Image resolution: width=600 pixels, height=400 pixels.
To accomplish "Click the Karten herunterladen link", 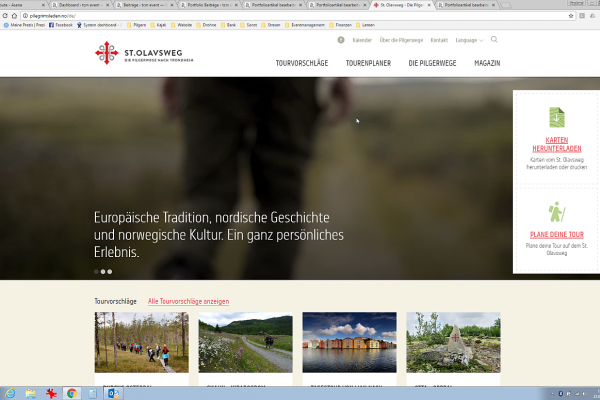I will [x=557, y=144].
